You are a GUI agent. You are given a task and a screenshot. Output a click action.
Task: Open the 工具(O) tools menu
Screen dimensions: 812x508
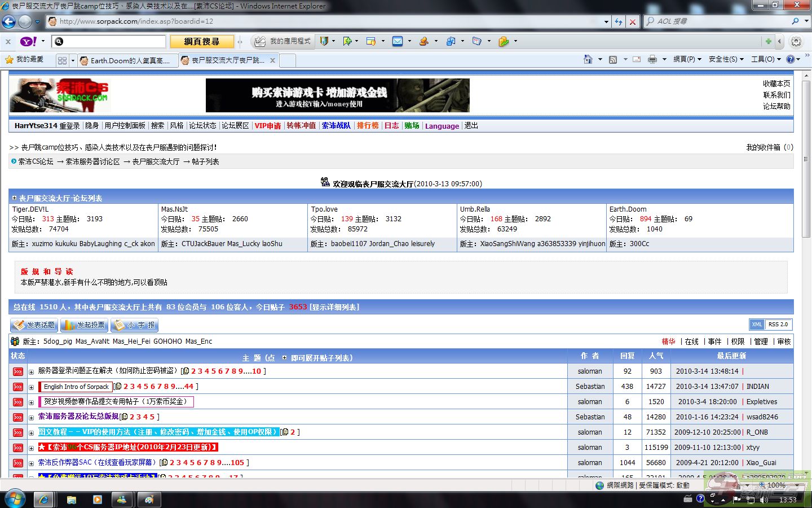tap(765, 59)
